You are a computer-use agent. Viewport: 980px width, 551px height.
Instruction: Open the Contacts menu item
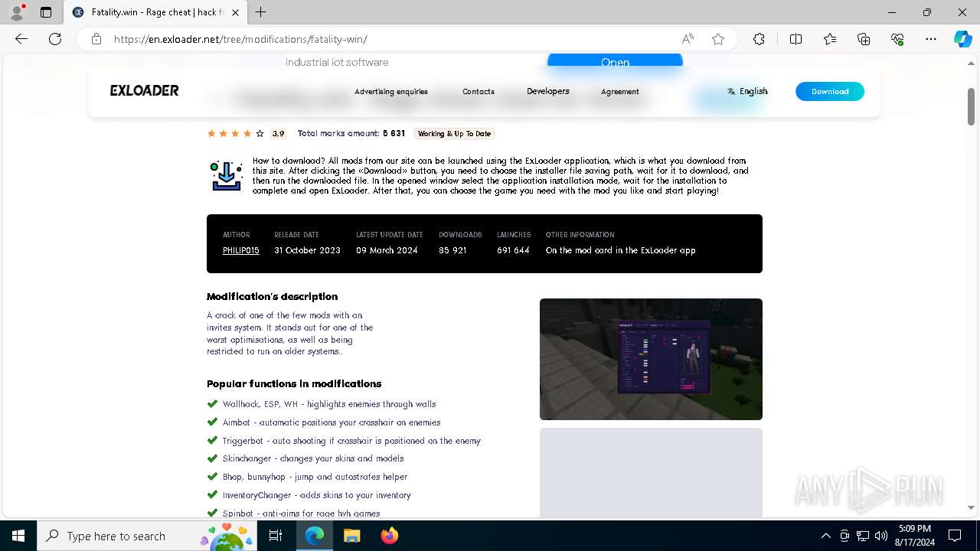pyautogui.click(x=479, y=91)
